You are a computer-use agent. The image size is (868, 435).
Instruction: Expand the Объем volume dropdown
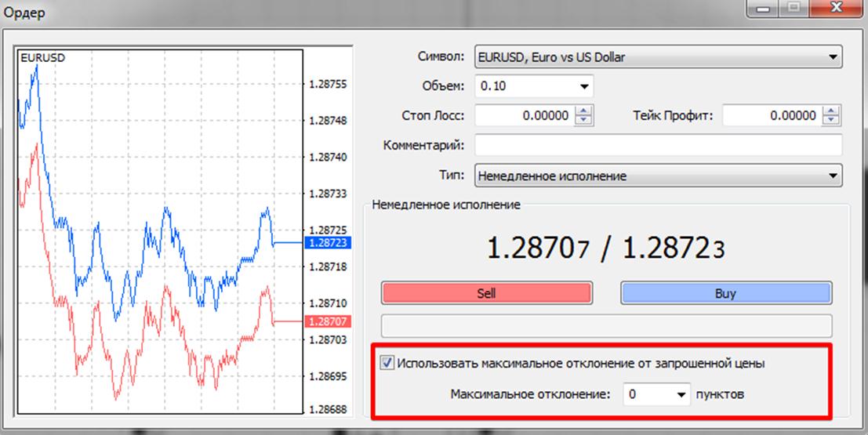coord(583,86)
